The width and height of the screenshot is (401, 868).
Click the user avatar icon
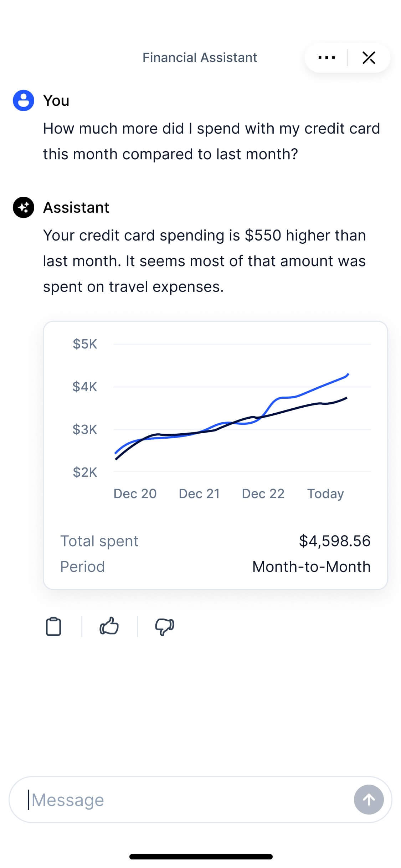[24, 100]
